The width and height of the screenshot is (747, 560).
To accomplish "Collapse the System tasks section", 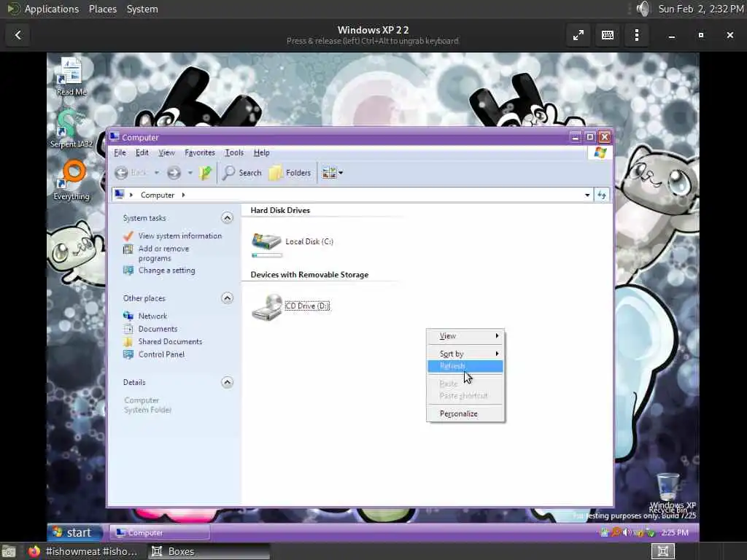I will click(228, 218).
